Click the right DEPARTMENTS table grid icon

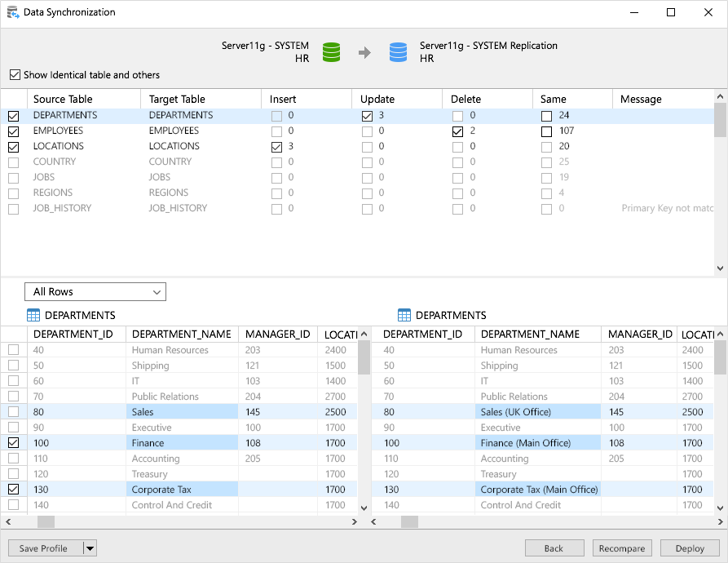[404, 315]
